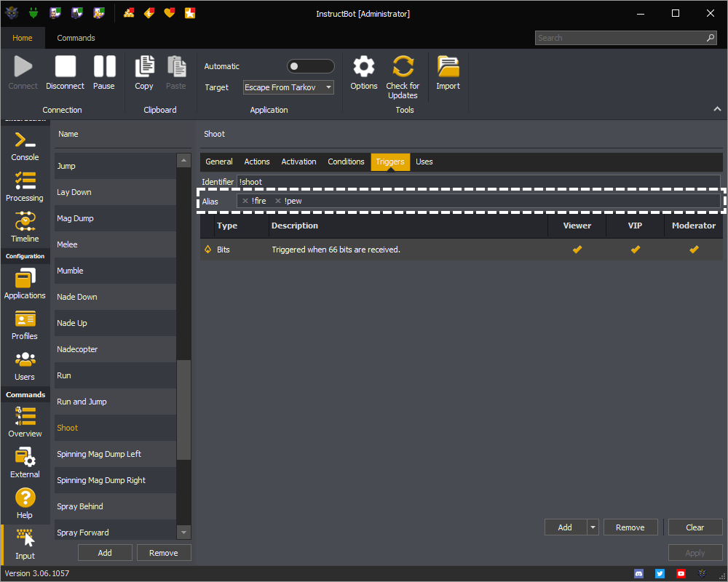This screenshot has width=728, height=582.
Task: Open the Help question mark icon
Action: point(25,498)
